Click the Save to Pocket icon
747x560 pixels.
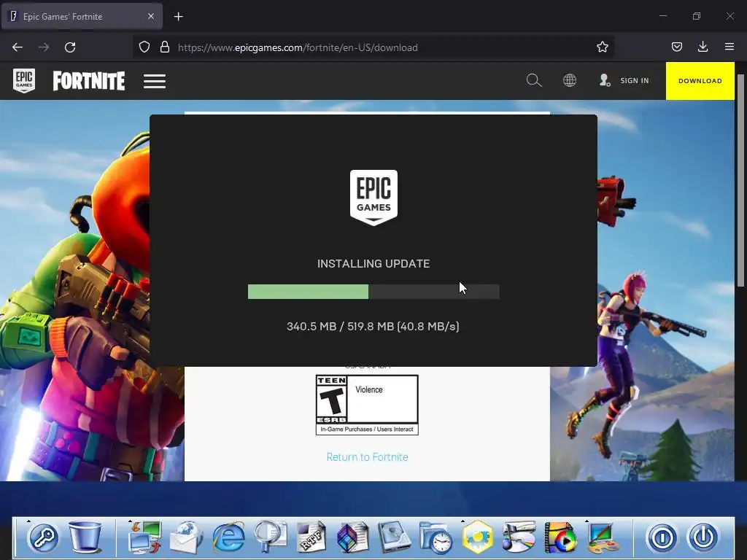click(x=676, y=47)
